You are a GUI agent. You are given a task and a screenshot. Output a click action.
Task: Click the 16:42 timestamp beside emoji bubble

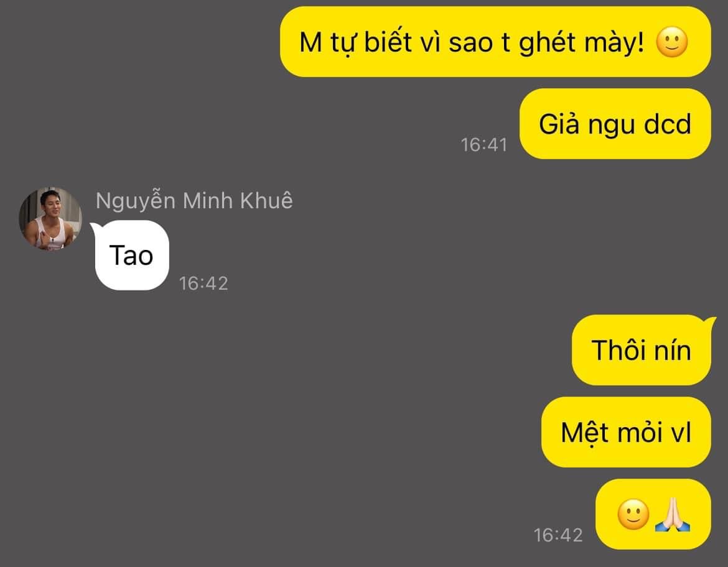[x=558, y=535]
